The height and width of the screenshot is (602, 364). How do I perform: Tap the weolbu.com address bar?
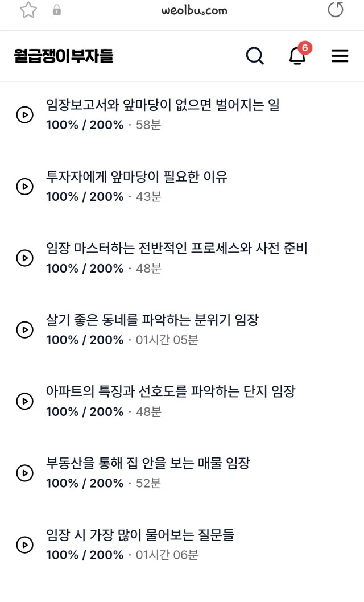pyautogui.click(x=194, y=10)
